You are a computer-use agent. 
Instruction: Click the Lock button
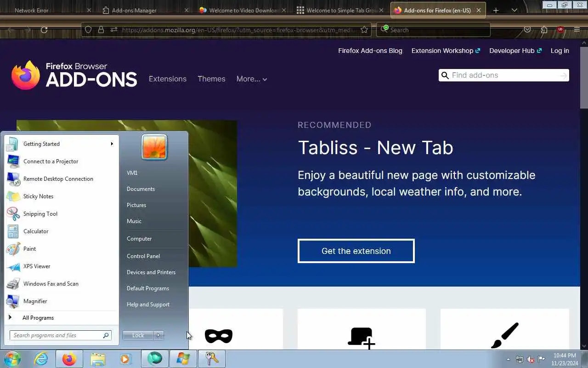(138, 335)
